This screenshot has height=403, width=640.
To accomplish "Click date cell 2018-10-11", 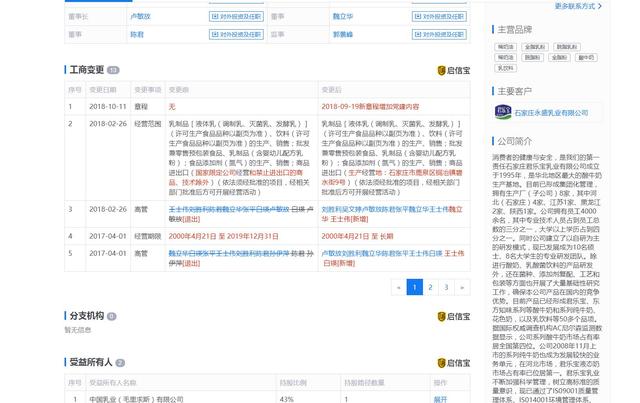I will coord(108,107).
